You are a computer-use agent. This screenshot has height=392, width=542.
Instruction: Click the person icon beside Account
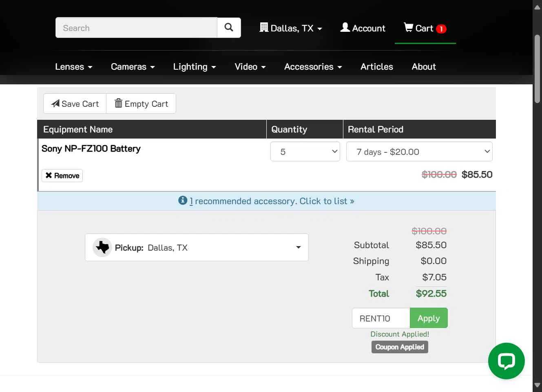345,27
